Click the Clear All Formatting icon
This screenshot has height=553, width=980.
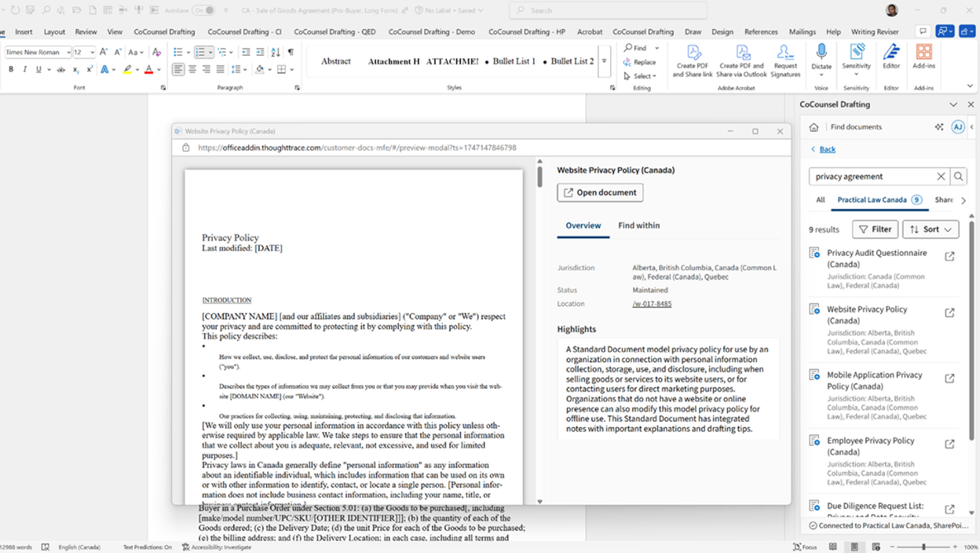(x=156, y=52)
